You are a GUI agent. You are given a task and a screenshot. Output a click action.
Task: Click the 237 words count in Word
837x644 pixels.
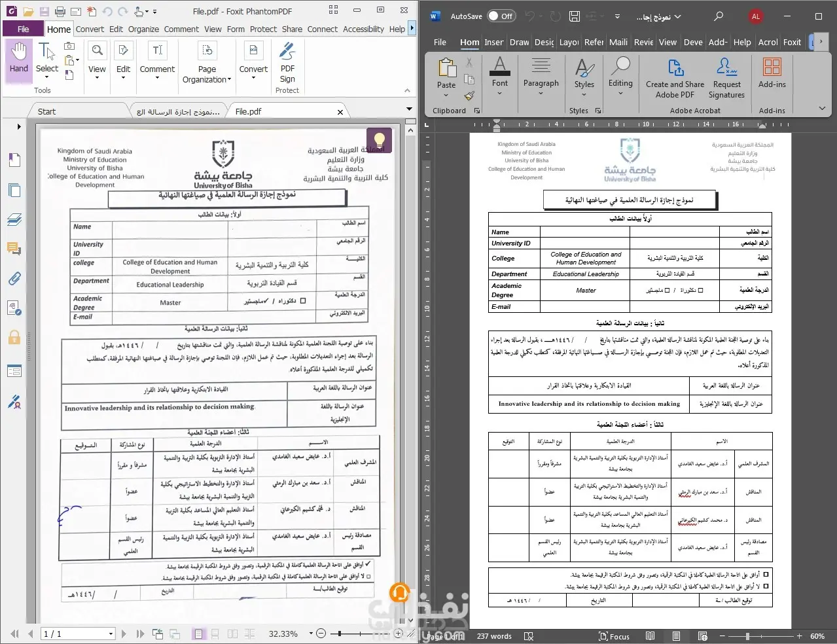click(494, 636)
